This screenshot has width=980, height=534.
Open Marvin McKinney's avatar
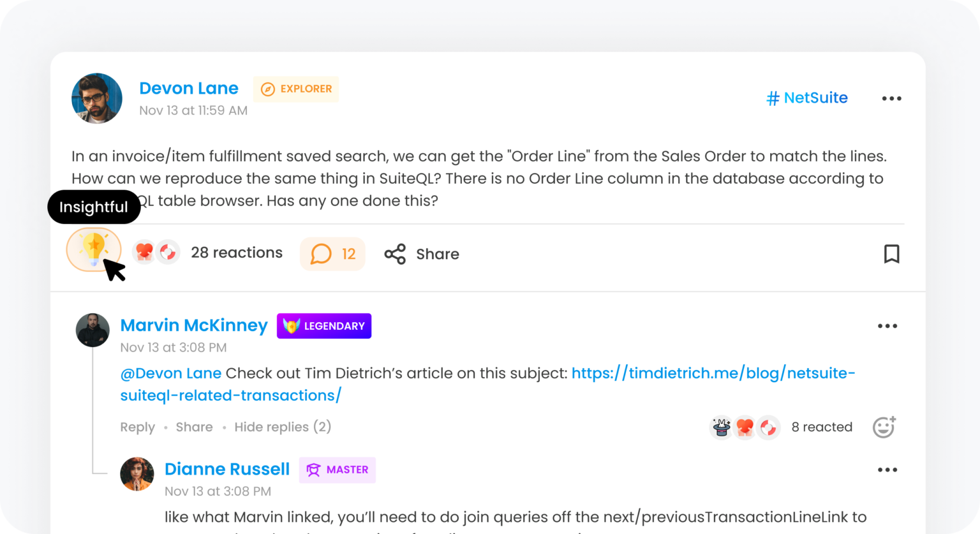(93, 330)
